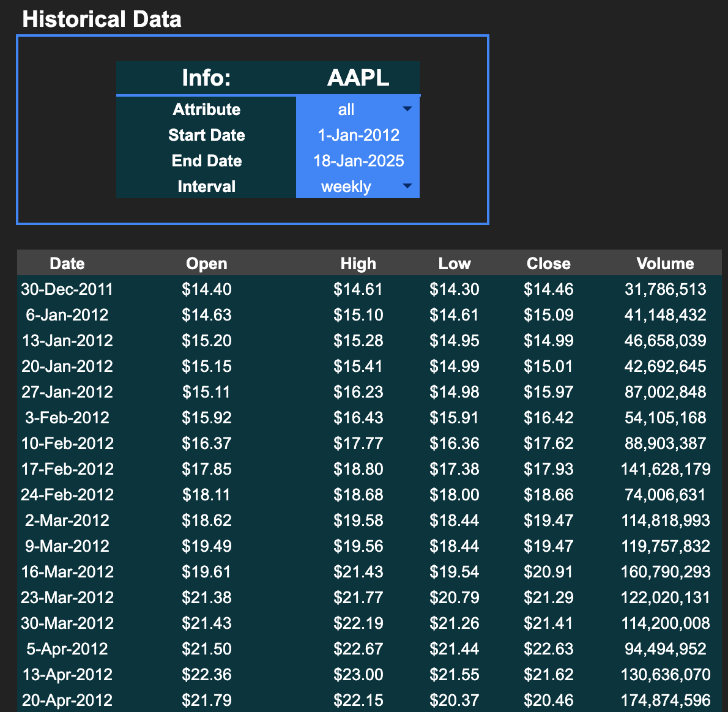Select the Volume column header
Image resolution: width=728 pixels, height=712 pixels.
coord(665,264)
